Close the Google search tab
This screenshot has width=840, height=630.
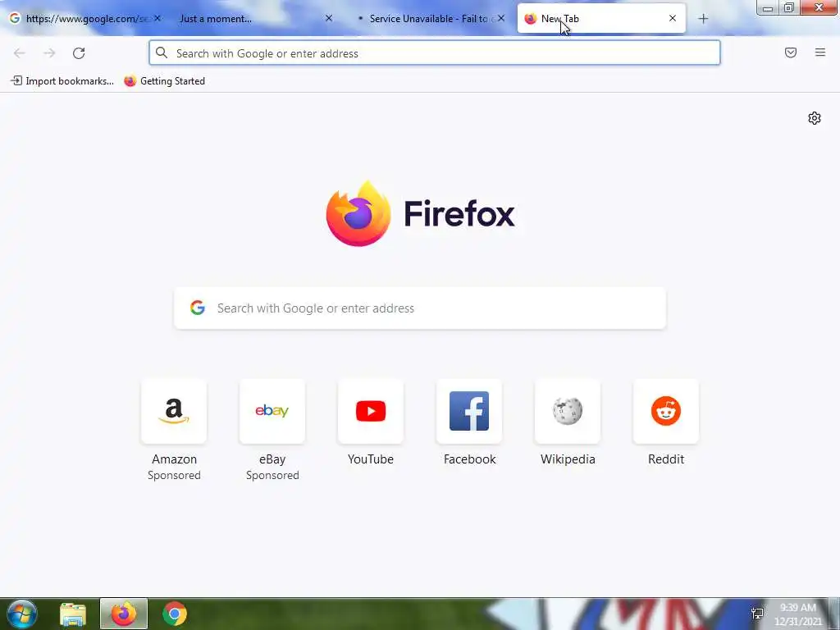pyautogui.click(x=157, y=18)
